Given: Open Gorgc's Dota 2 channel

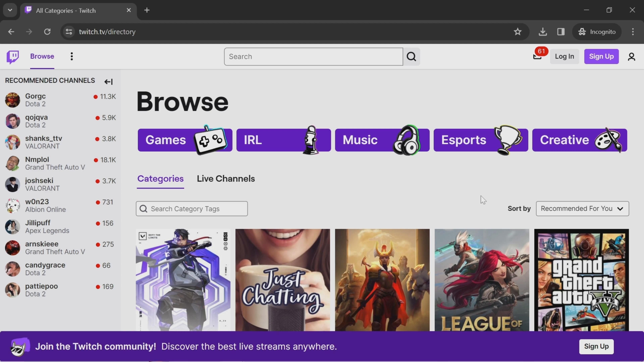Looking at the screenshot, I should [x=36, y=100].
